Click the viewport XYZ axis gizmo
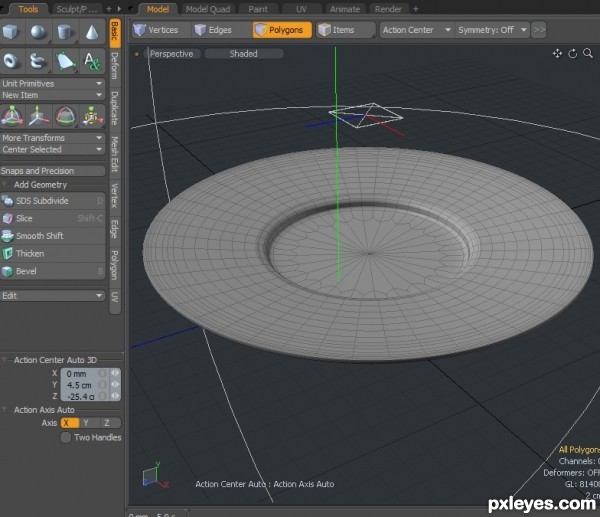Image resolution: width=600 pixels, height=517 pixels. click(x=155, y=476)
